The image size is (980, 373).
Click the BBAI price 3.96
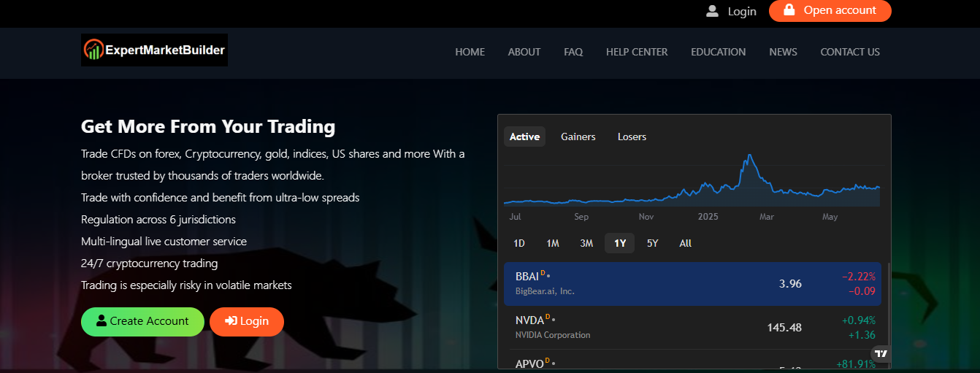(790, 284)
